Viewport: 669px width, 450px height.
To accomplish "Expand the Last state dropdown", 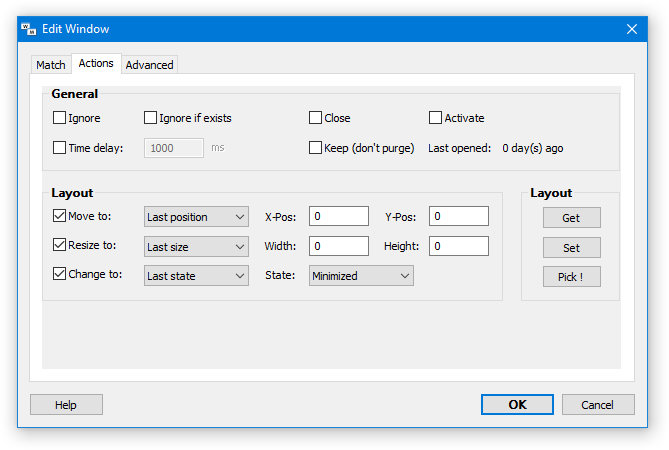I will click(x=196, y=276).
